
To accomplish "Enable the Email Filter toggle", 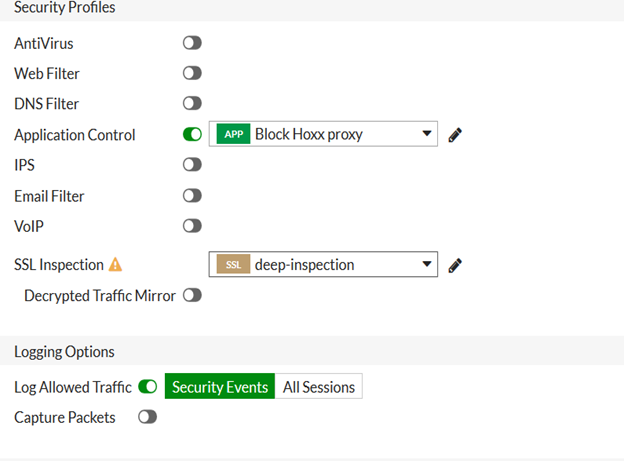I will 192,195.
